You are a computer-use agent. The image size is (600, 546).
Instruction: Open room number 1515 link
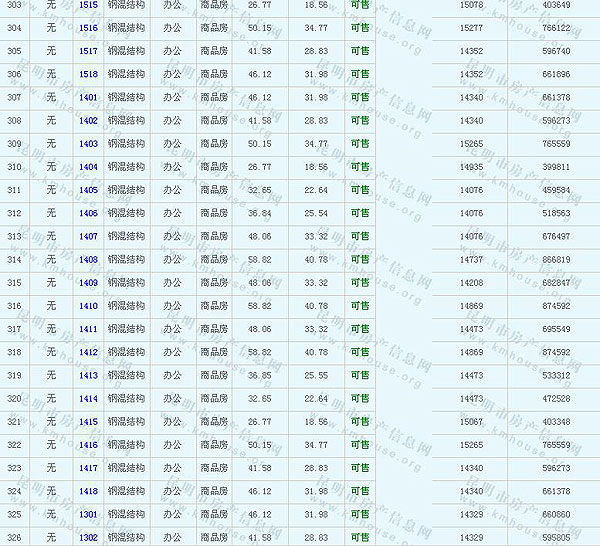pyautogui.click(x=88, y=5)
